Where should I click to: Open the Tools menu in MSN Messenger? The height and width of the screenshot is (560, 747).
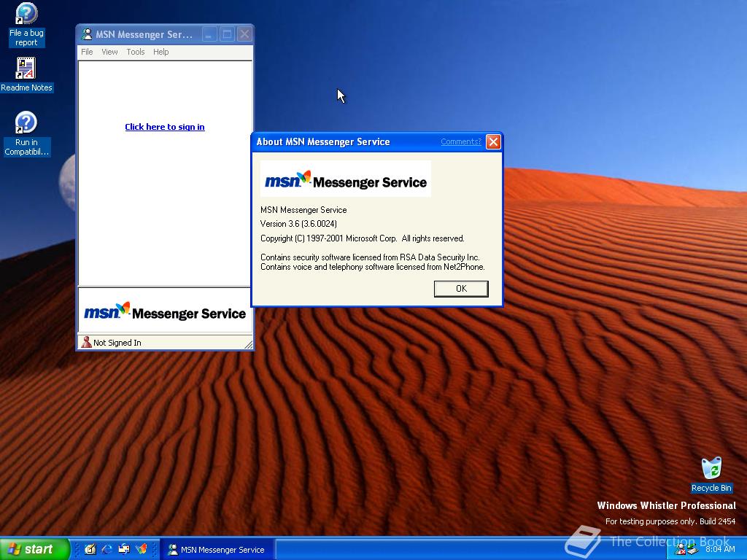(x=135, y=52)
